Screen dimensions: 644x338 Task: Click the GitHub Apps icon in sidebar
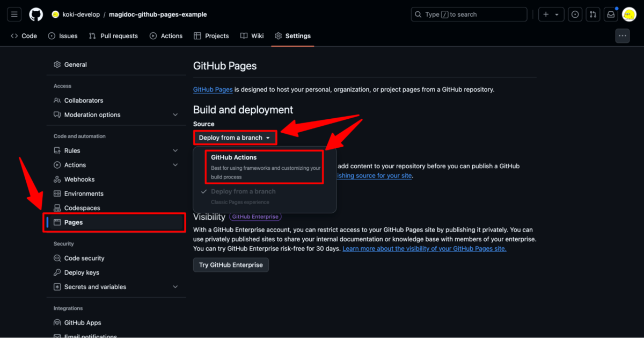coord(57,323)
